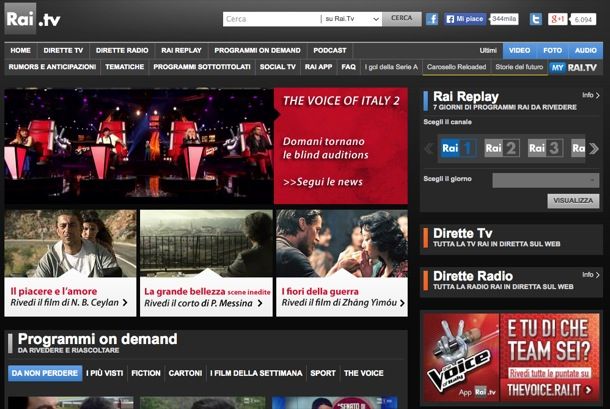Image resolution: width=610 pixels, height=409 pixels.
Task: Click 'Rivedi il corto di P. Messina'
Action: pos(203,303)
